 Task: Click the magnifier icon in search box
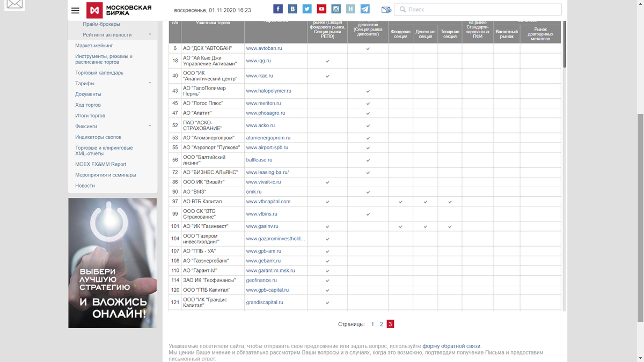(x=402, y=10)
